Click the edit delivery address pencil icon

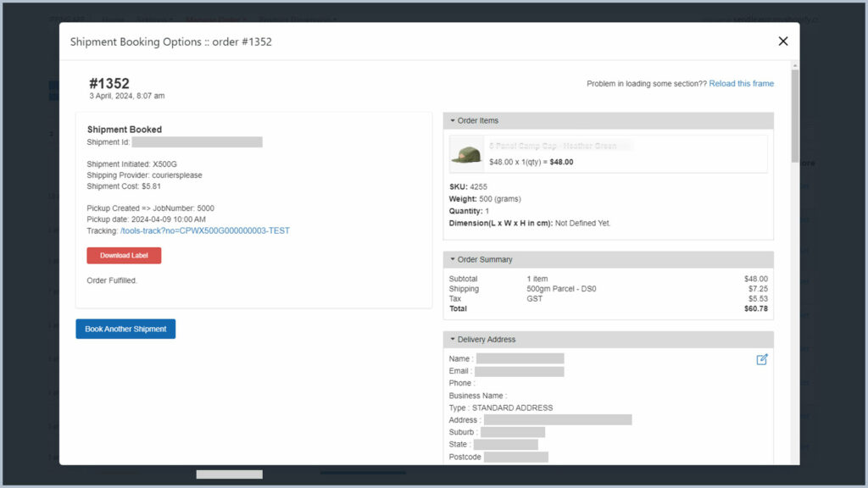click(761, 359)
